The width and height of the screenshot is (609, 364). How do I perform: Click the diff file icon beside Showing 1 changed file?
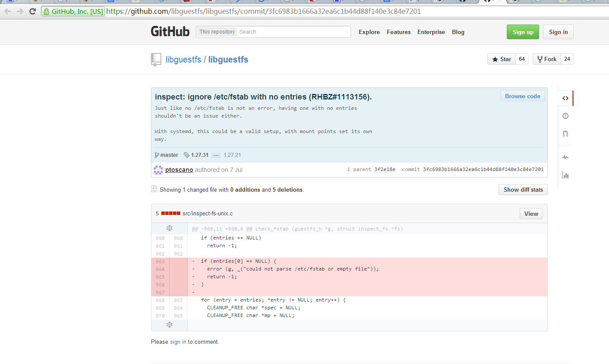click(154, 189)
